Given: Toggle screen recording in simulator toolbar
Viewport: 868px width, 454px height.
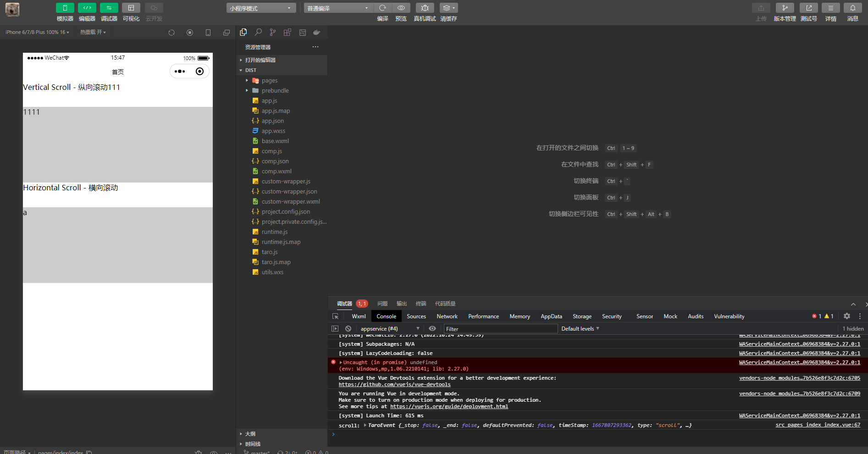Looking at the screenshot, I should (189, 32).
